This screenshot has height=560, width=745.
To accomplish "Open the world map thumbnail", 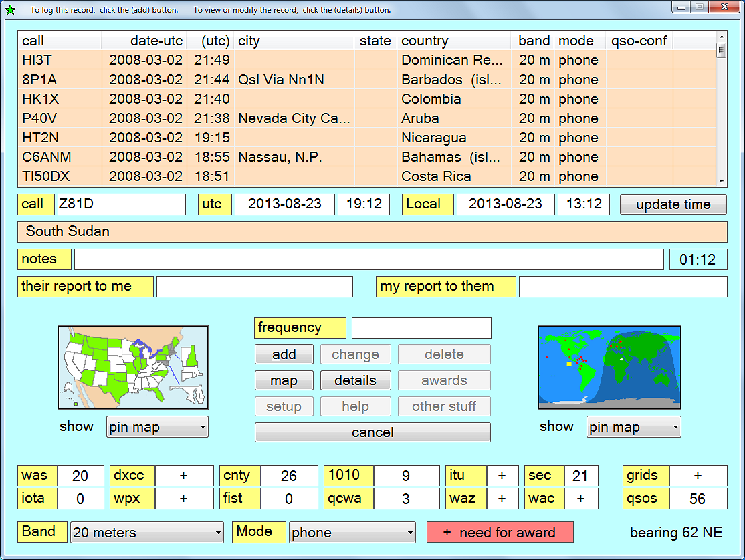I will coord(609,368).
